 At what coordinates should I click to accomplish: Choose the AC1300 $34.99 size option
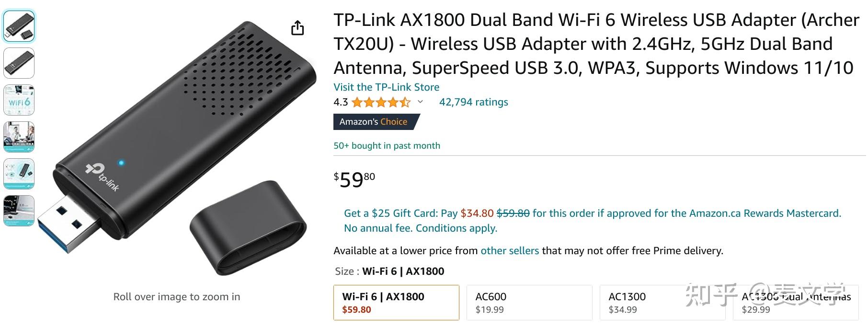pos(662,303)
